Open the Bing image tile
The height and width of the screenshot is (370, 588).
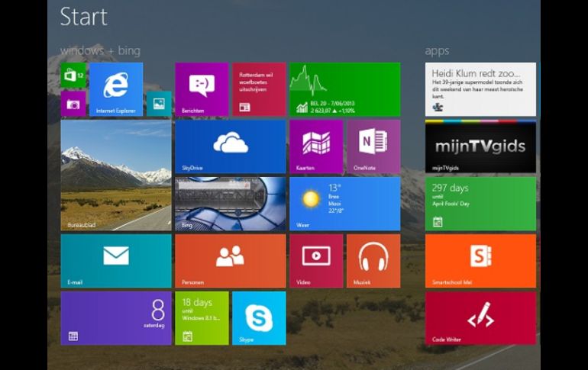[230, 204]
